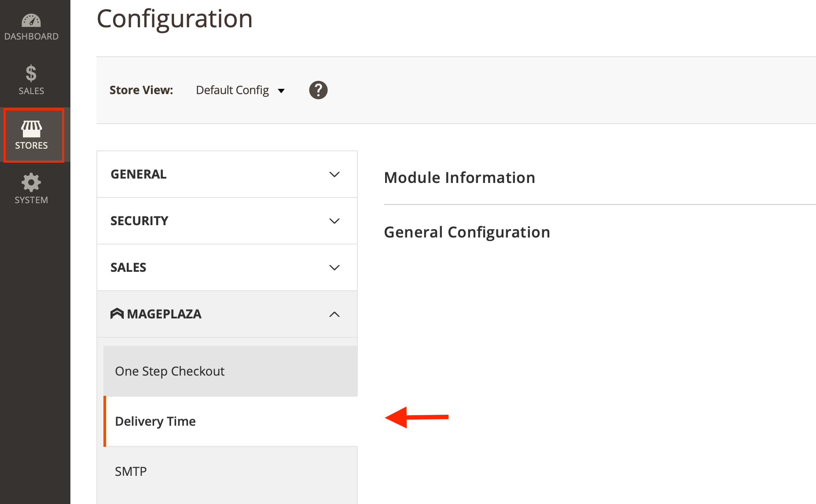Open the SMTP settings item
Image resolution: width=816 pixels, height=504 pixels.
(x=131, y=471)
